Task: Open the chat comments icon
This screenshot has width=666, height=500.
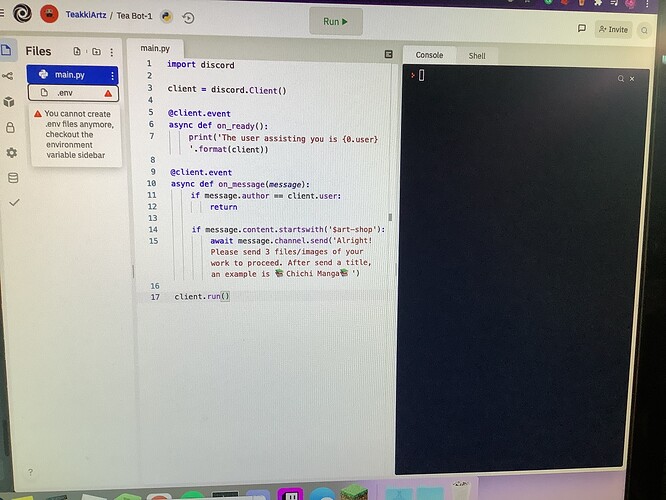Action: [x=582, y=28]
